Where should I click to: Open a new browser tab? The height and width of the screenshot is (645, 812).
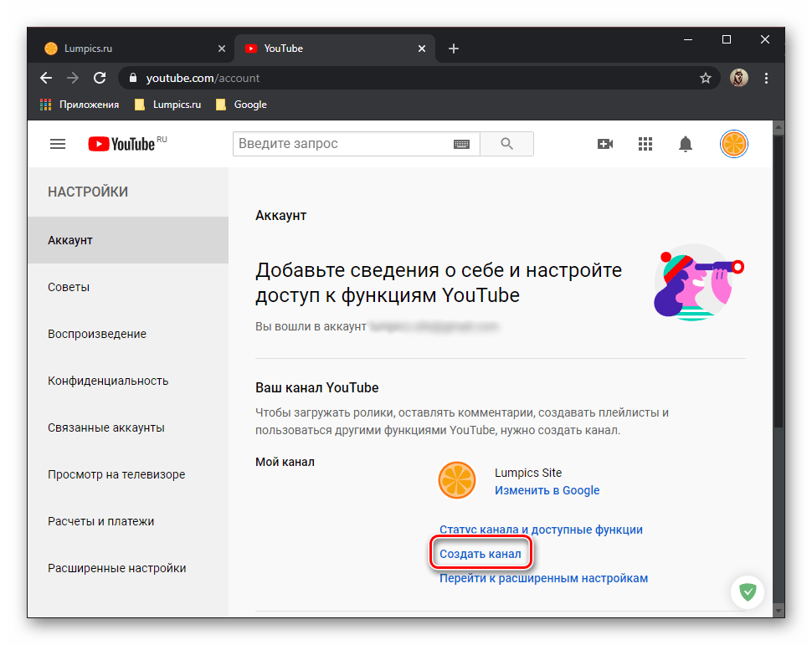[x=454, y=49]
